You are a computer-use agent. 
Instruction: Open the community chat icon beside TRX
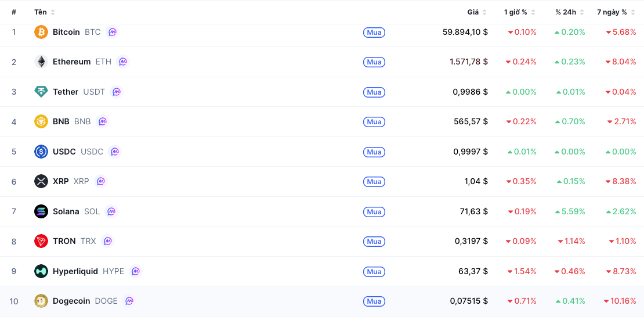107,241
